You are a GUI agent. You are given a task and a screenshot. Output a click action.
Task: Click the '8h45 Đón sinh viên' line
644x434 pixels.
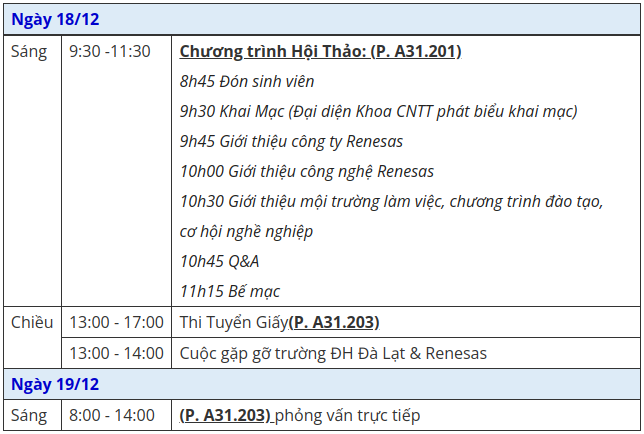(x=247, y=81)
